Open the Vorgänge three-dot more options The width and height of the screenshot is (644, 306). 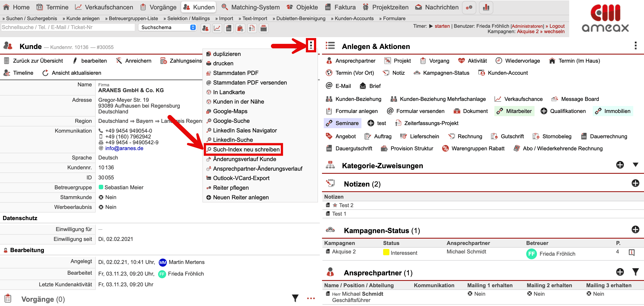pos(311,298)
